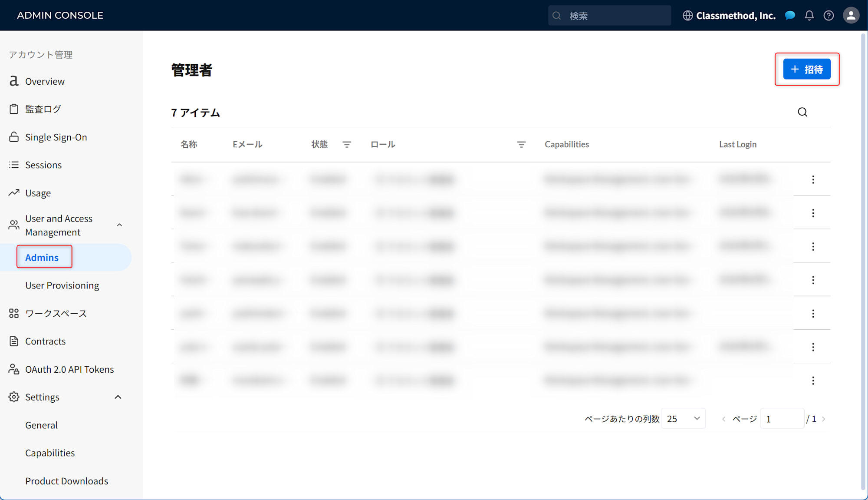
Task: Open User Provisioning in the sidebar
Action: (x=62, y=285)
